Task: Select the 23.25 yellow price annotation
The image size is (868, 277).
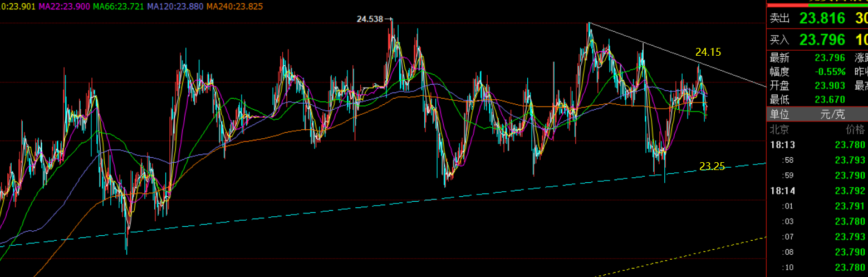Action: tap(712, 166)
